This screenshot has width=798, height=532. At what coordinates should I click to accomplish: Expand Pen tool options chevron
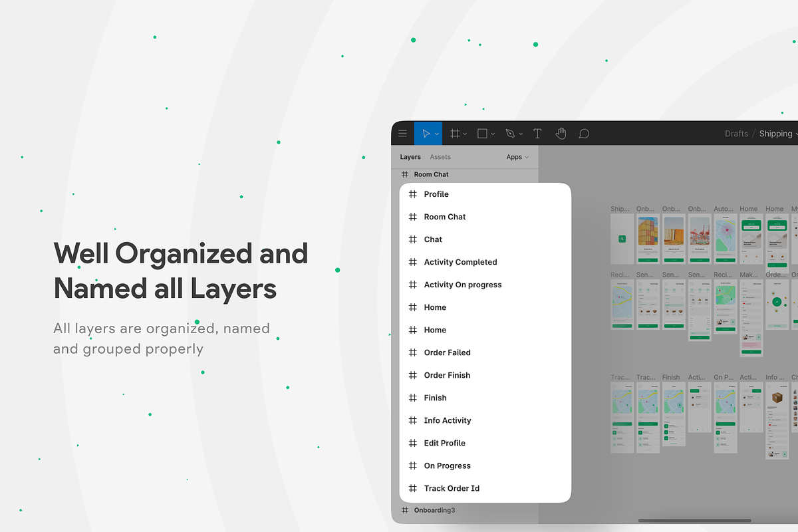tap(521, 134)
